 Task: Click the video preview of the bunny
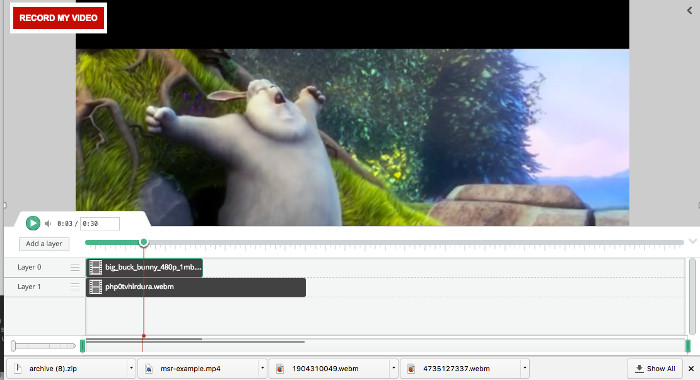pyautogui.click(x=352, y=137)
